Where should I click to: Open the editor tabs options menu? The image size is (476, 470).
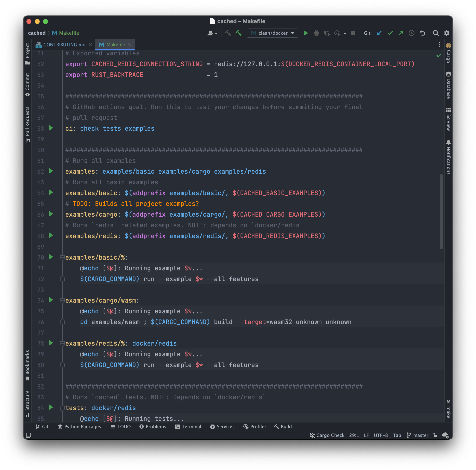coord(439,45)
